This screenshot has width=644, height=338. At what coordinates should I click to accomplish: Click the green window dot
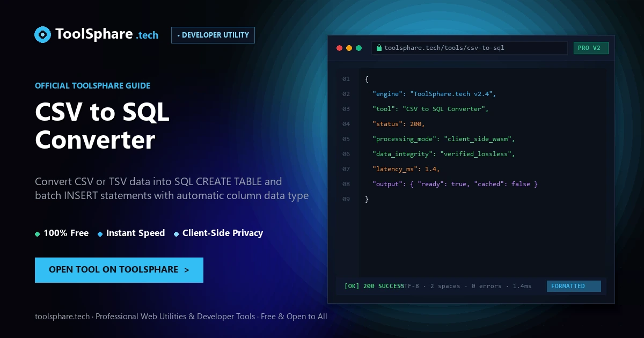(358, 48)
